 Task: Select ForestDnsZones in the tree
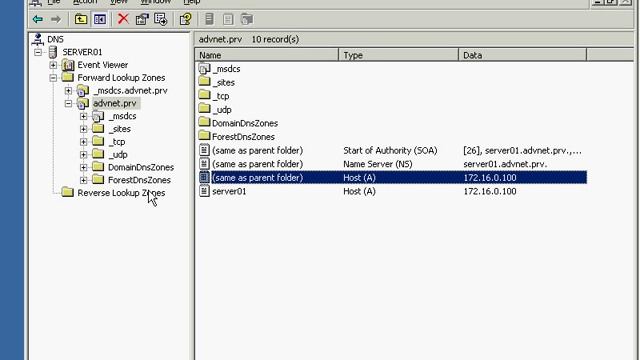[139, 180]
